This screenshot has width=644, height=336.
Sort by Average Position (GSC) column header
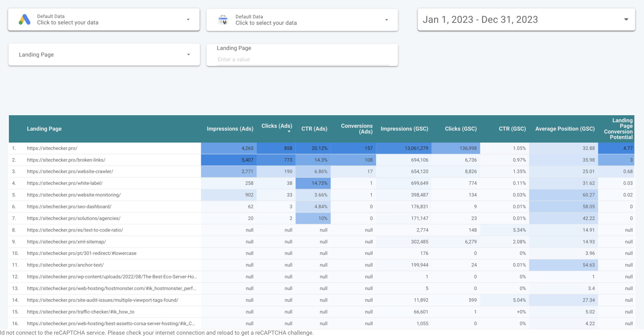[x=565, y=129]
